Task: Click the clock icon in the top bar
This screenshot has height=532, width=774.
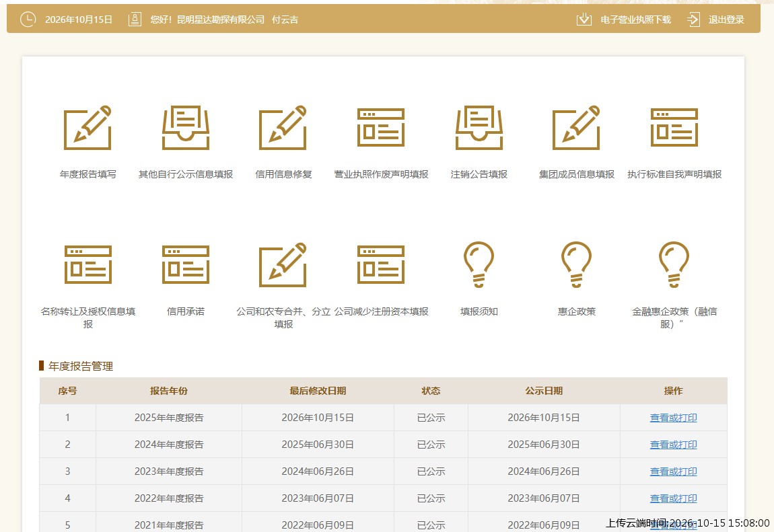Action: pos(28,20)
